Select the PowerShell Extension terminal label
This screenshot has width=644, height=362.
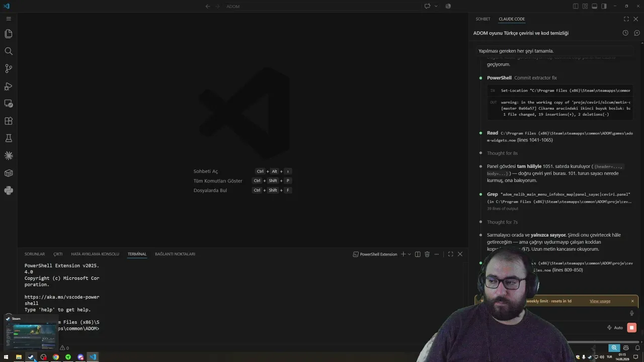[x=375, y=254]
